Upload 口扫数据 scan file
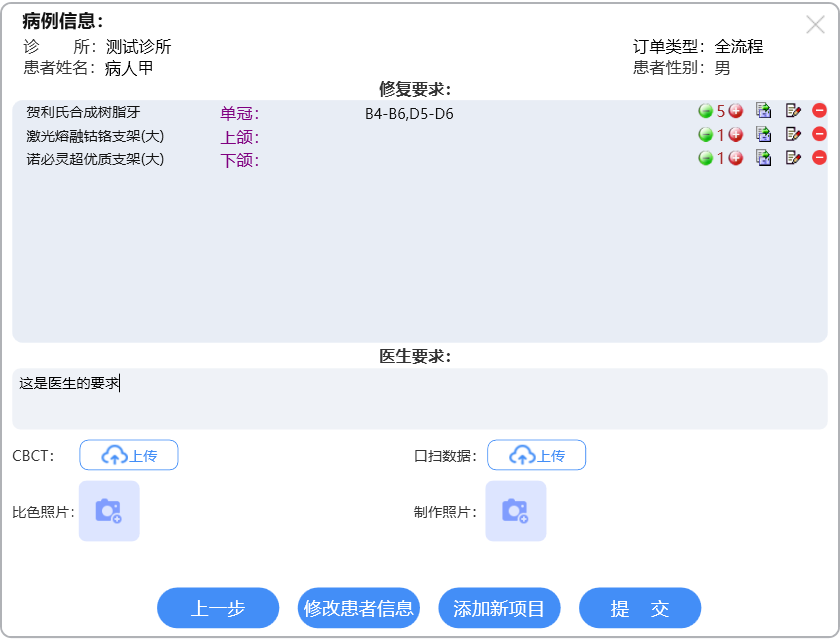Viewport: 840px width, 640px height. point(536,455)
